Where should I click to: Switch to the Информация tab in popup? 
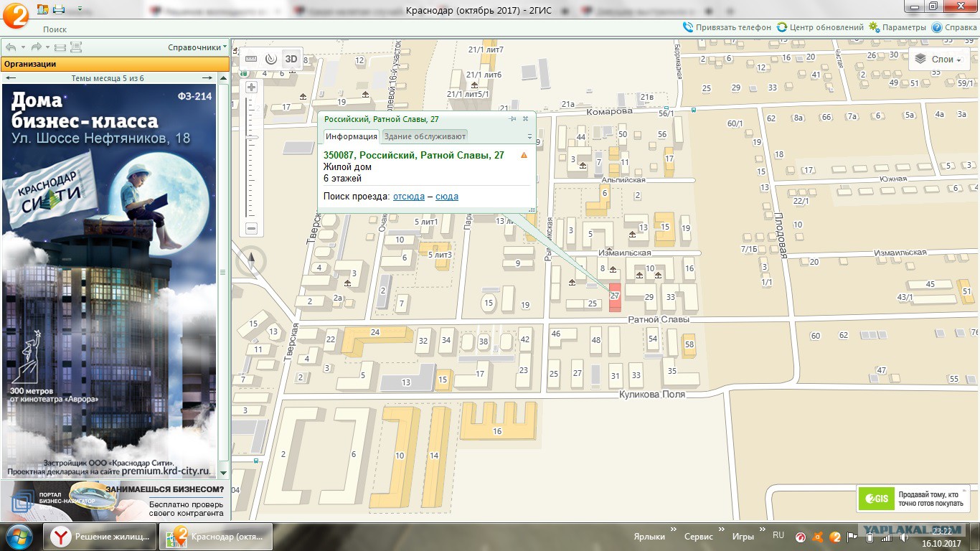point(352,136)
